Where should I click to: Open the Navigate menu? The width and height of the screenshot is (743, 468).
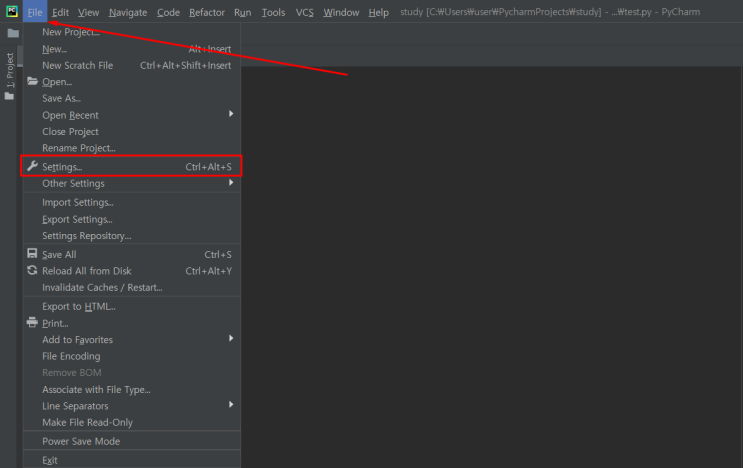point(128,12)
